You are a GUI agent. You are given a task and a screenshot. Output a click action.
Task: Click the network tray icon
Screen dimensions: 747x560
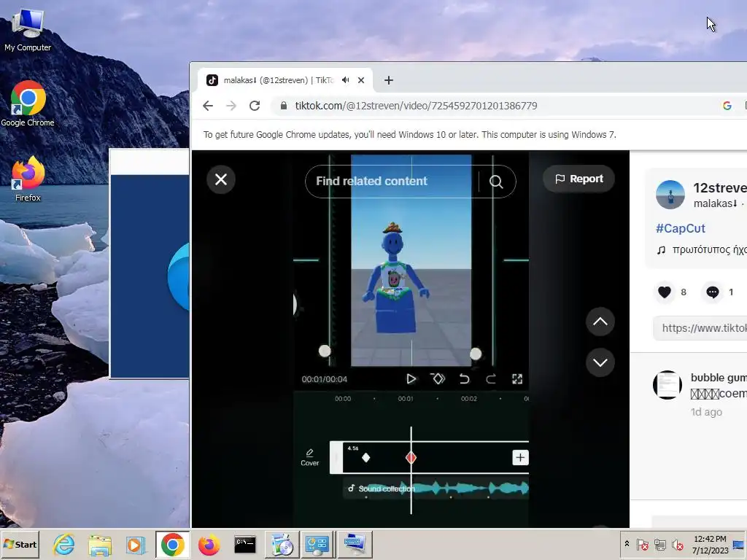point(659,544)
